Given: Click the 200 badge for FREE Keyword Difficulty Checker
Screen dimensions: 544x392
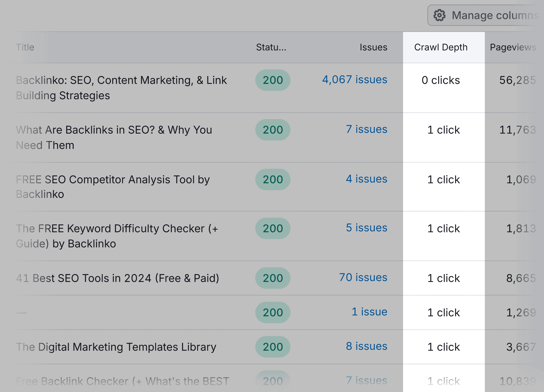Looking at the screenshot, I should [x=273, y=228].
